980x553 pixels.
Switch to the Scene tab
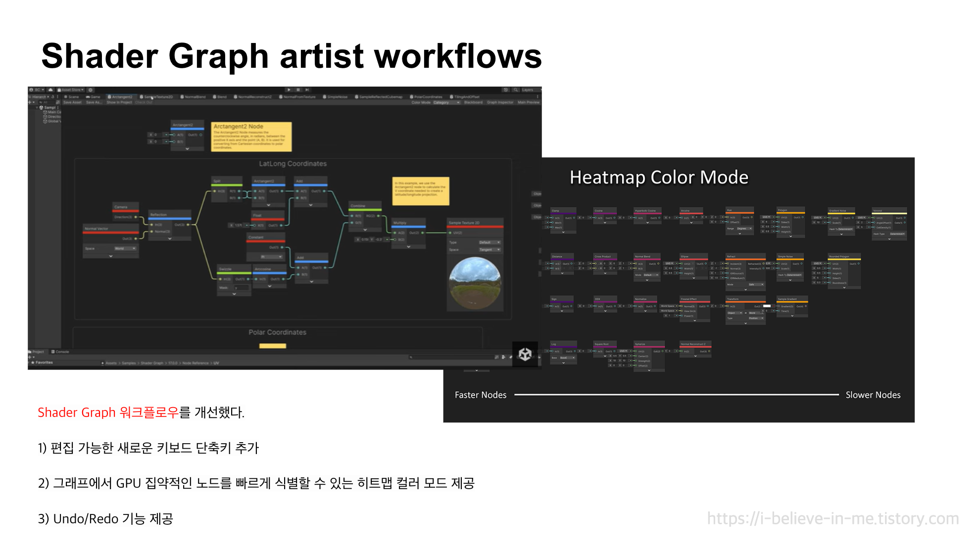coord(71,97)
